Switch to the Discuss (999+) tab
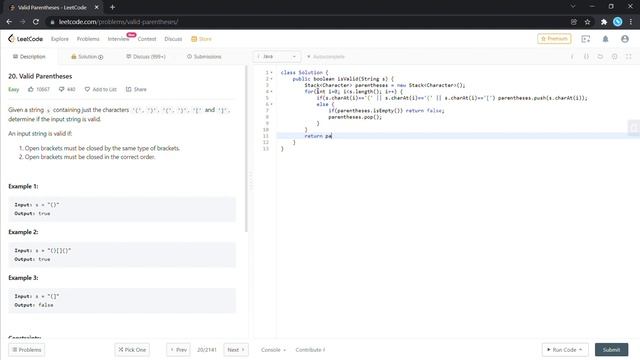640x360 pixels. point(146,57)
